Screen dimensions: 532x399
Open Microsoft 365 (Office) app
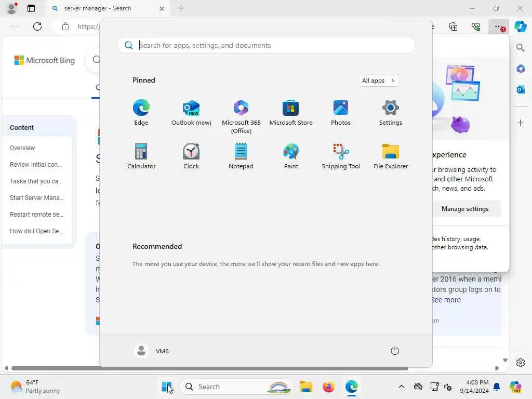(241, 117)
